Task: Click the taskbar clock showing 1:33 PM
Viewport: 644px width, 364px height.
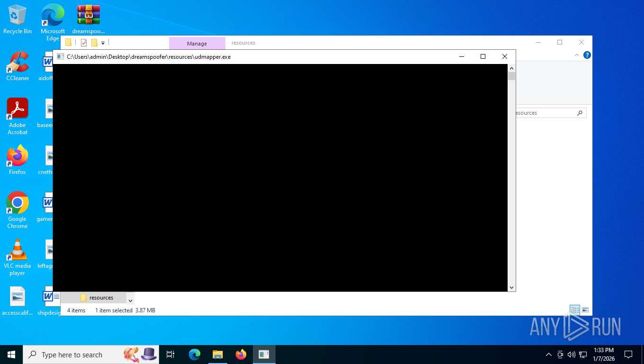Action: [x=603, y=355]
